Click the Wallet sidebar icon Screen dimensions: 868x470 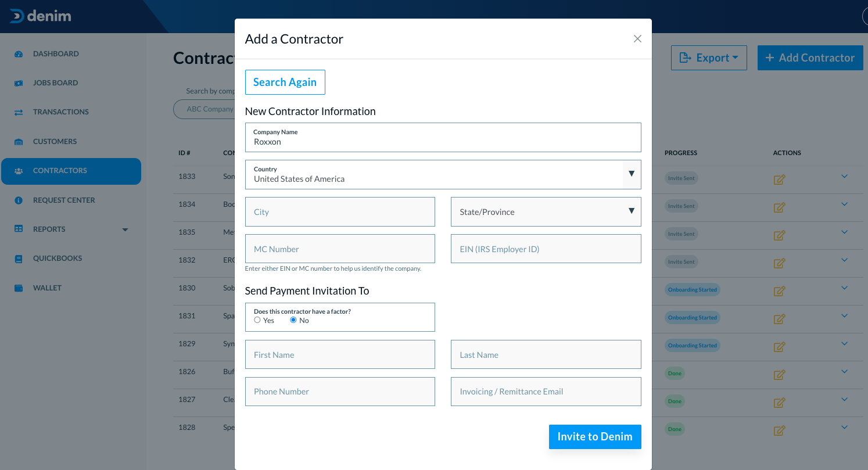(x=19, y=288)
